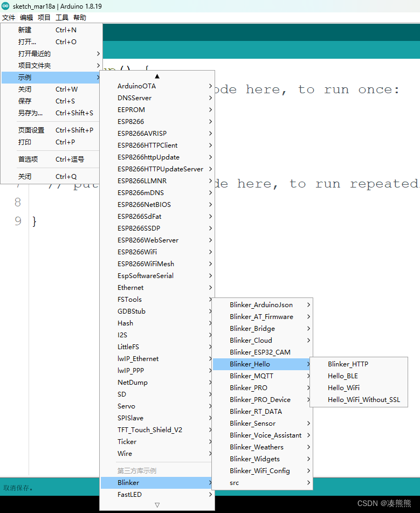Open the Hello_WiFi example sketch
The width and height of the screenshot is (420, 513).
[x=359, y=387]
